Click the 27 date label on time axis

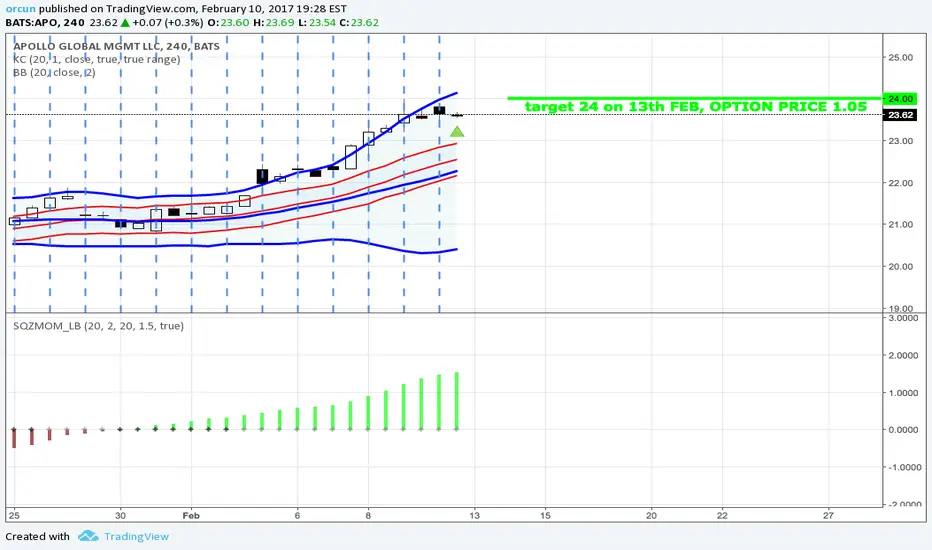point(829,516)
